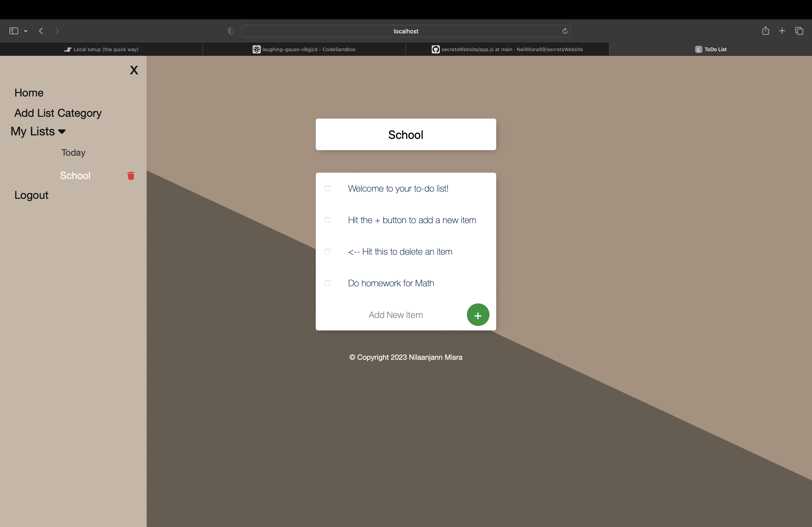Close the sidebar with the X
Screen dimensions: 812x527
pos(134,70)
